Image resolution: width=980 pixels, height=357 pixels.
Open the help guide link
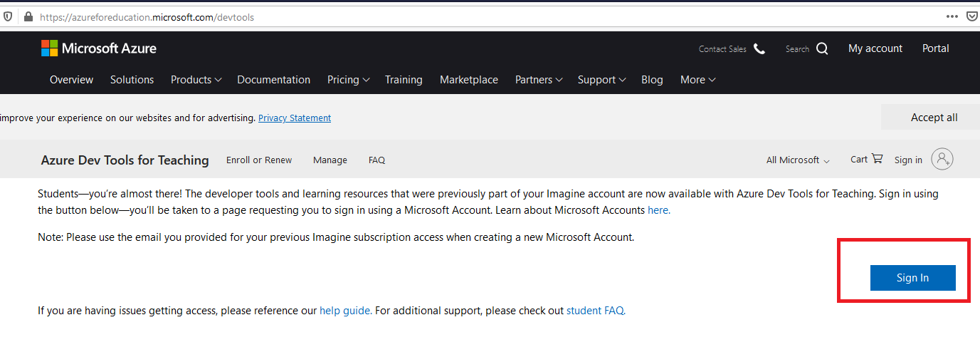(345, 311)
